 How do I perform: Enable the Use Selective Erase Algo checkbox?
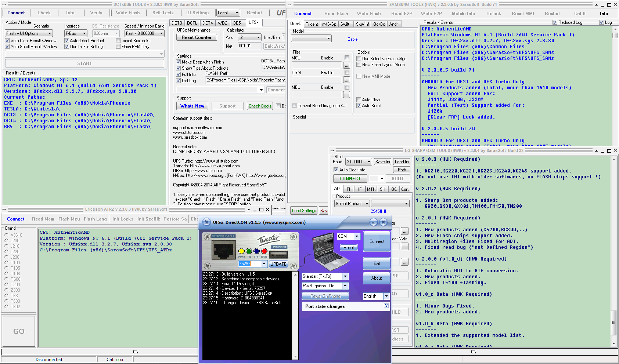point(359,59)
